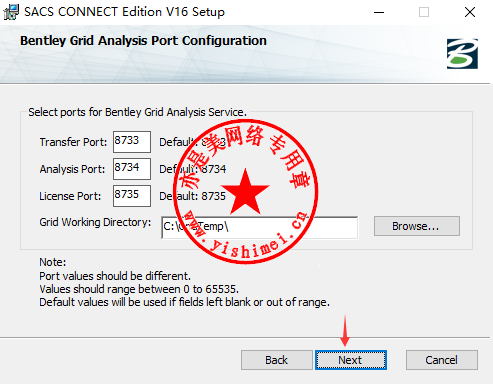This screenshot has width=493, height=384.
Task: Click the 'Note:' label
Action: coord(53,262)
